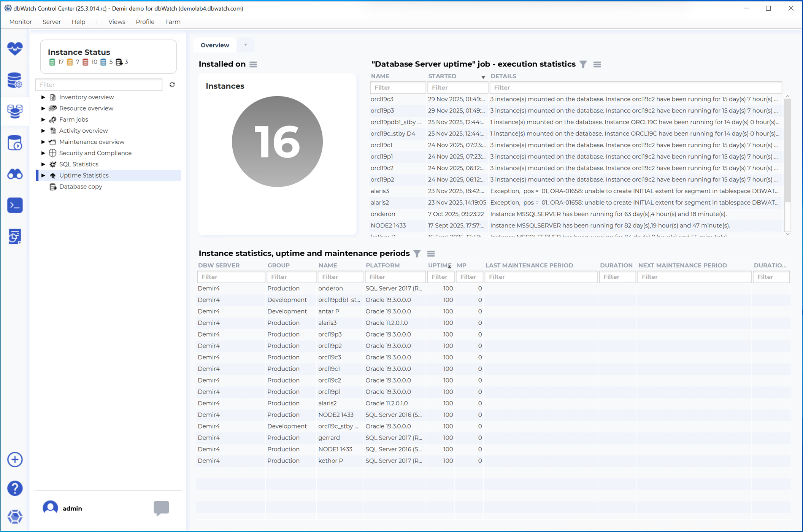Expand the Inventory overview tree node

[43, 97]
